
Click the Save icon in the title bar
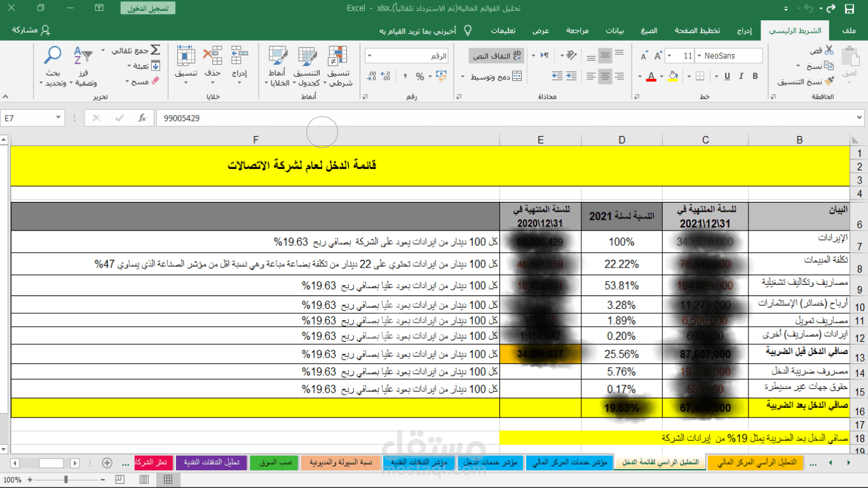pyautogui.click(x=850, y=8)
